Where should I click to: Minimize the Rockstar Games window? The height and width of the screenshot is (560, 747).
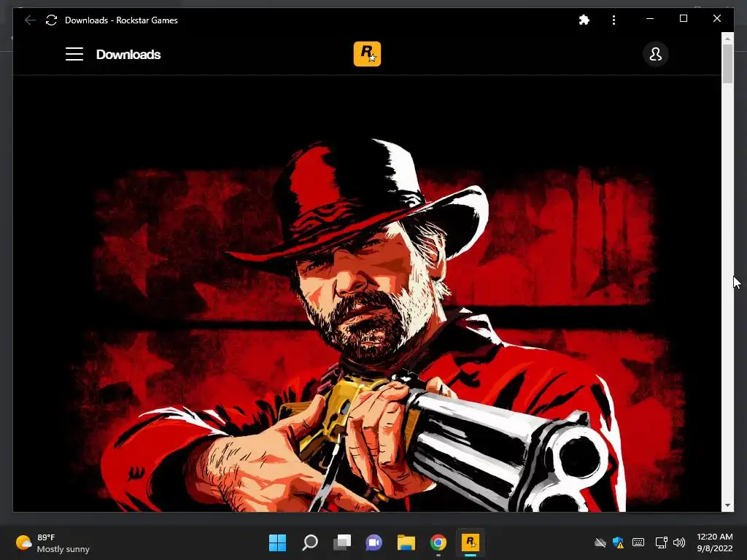click(x=650, y=18)
